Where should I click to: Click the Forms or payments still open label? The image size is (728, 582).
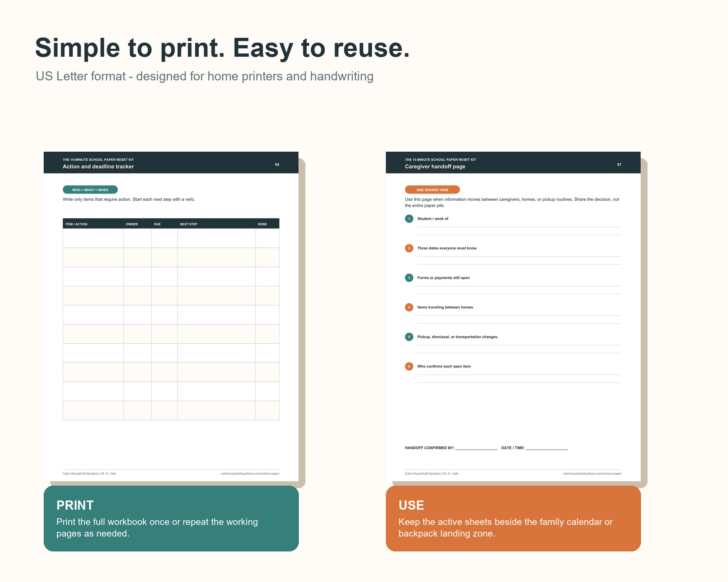tap(443, 278)
